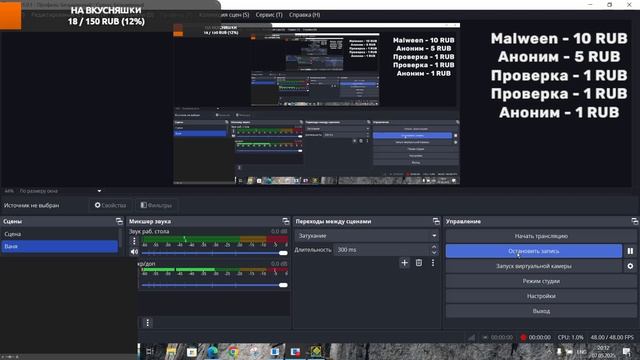
Task: Open Windows Task View on taskbar
Action: coord(150,351)
